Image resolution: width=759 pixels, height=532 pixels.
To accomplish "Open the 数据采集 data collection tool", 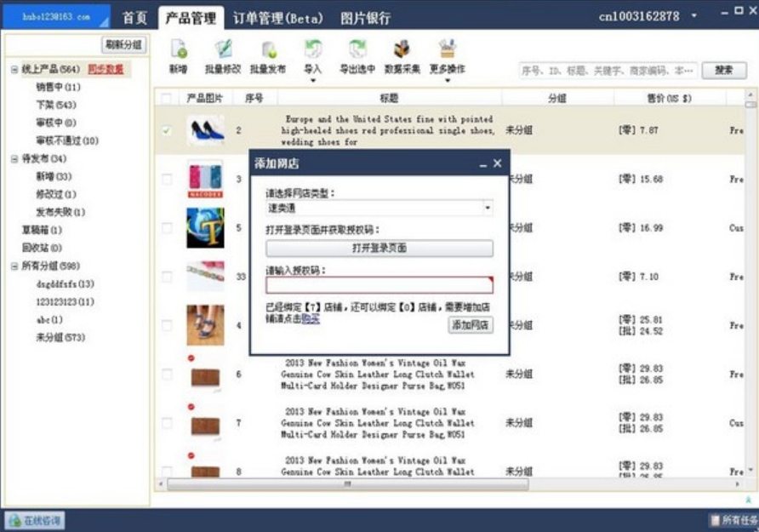I will (x=402, y=50).
